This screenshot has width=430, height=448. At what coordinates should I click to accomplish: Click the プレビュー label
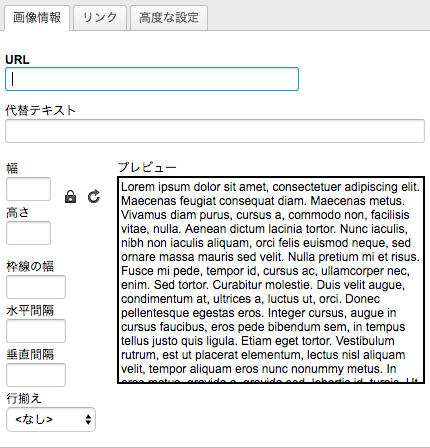[x=147, y=167]
